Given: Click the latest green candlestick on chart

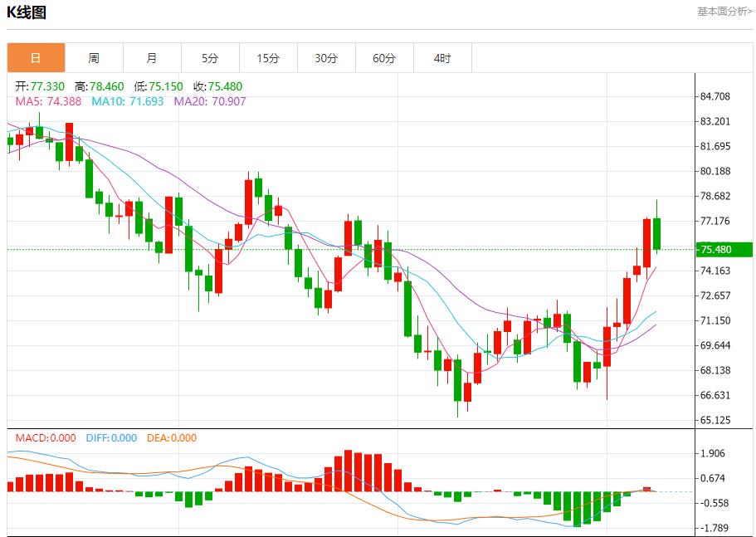Looking at the screenshot, I should coord(656,233).
